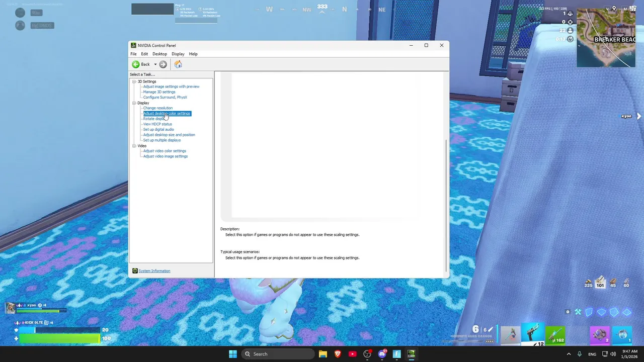The width and height of the screenshot is (644, 362).
Task: Close the NVIDIA Control Panel window
Action: click(x=442, y=45)
